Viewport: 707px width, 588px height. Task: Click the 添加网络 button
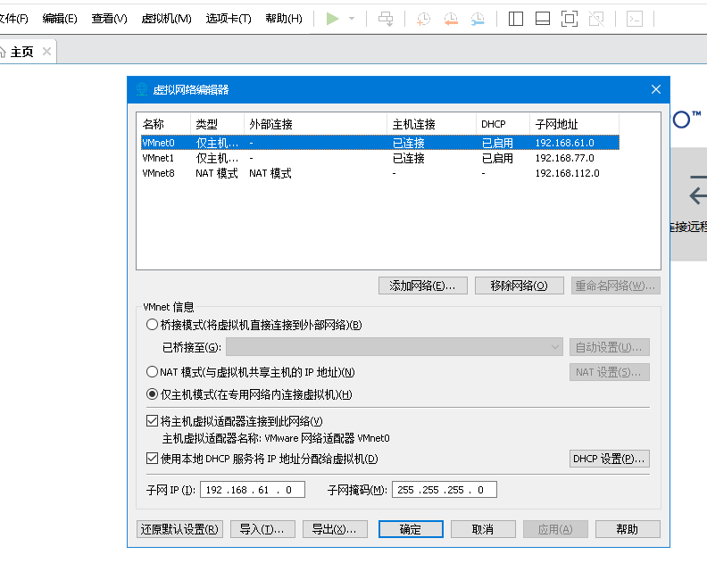pos(423,286)
